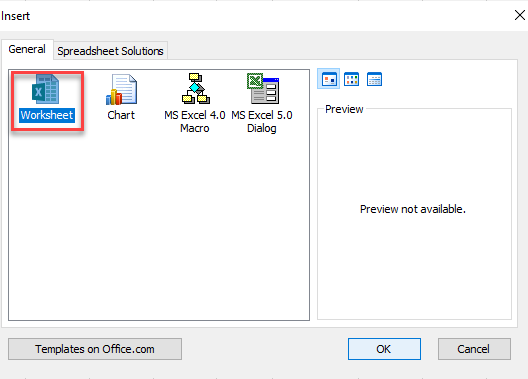Image resolution: width=528 pixels, height=379 pixels.
Task: Open the Spreadsheet Solutions tab
Action: [x=110, y=51]
